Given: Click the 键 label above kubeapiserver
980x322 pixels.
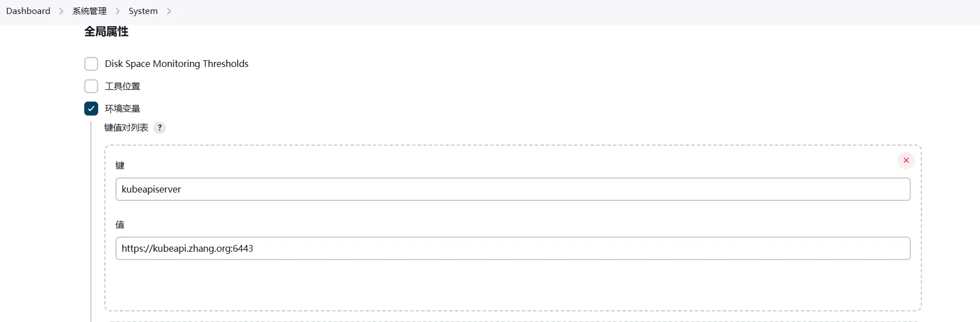Looking at the screenshot, I should coord(120,166).
